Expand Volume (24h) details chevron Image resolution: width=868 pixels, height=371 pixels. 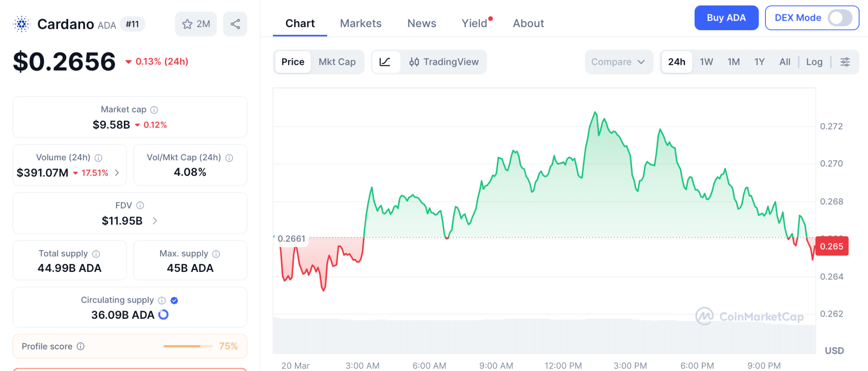point(117,173)
